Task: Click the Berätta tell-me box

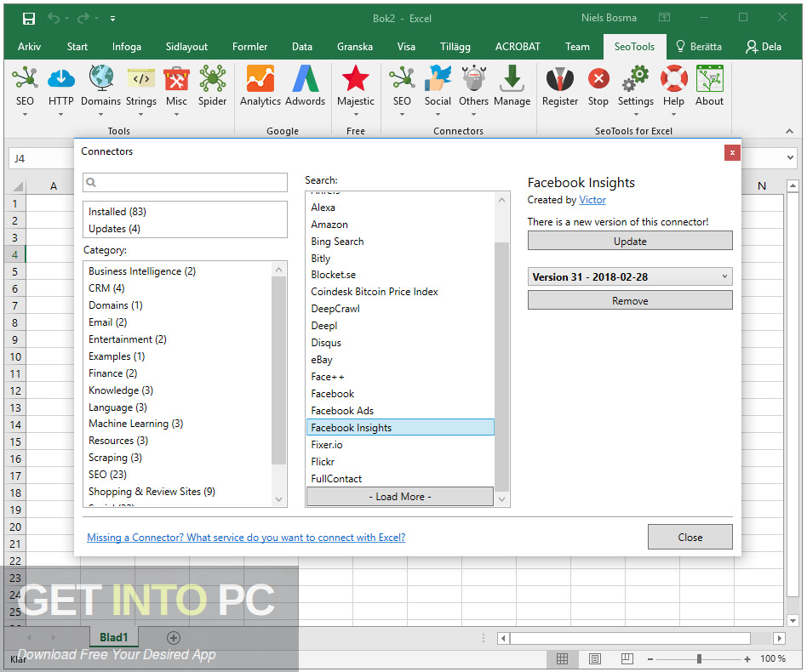Action: click(x=699, y=47)
